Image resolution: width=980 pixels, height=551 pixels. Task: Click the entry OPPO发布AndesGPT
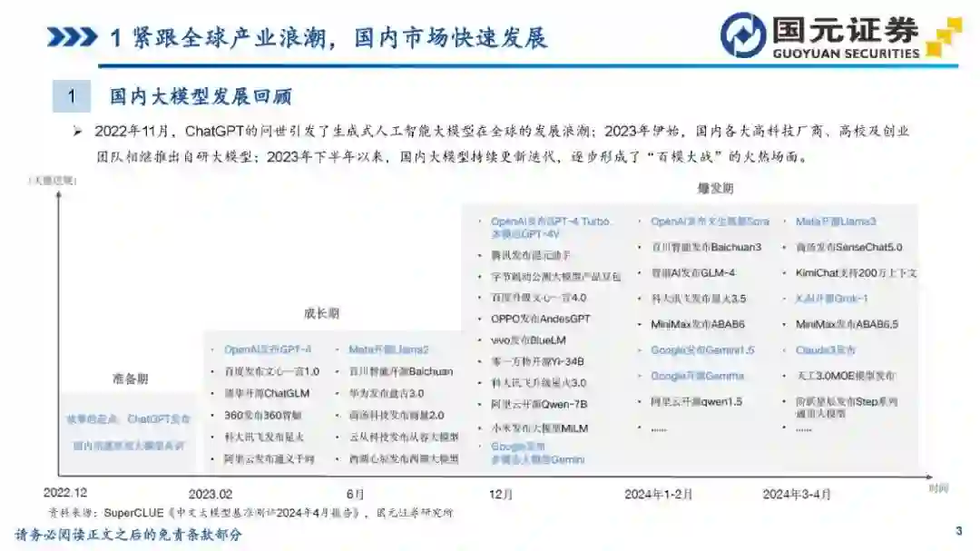541,319
